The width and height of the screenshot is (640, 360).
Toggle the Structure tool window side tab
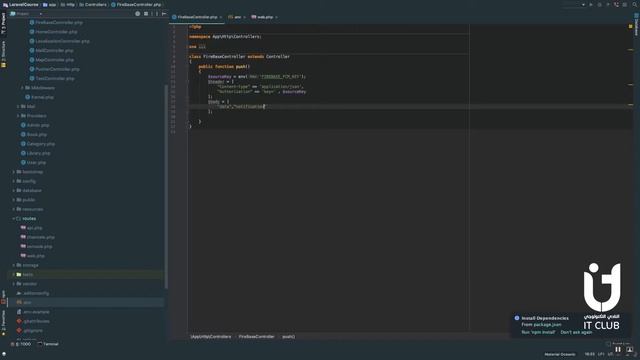tap(3, 54)
